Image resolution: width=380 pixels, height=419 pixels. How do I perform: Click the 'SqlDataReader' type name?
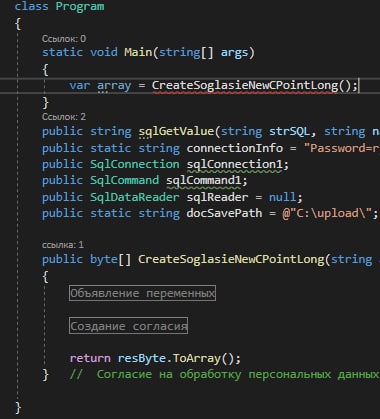(135, 197)
